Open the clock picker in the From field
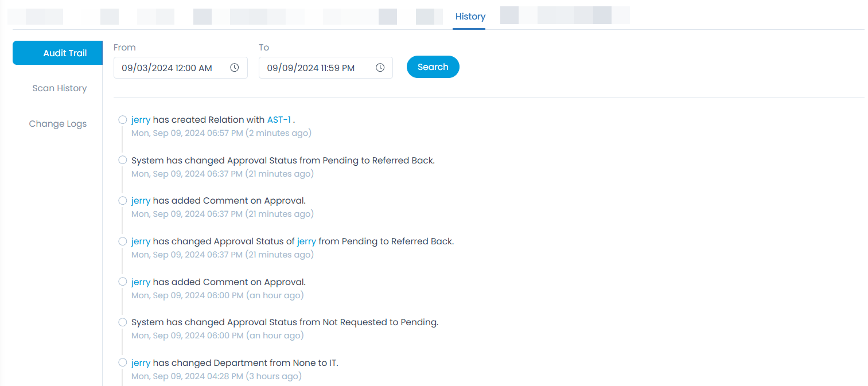 (234, 67)
